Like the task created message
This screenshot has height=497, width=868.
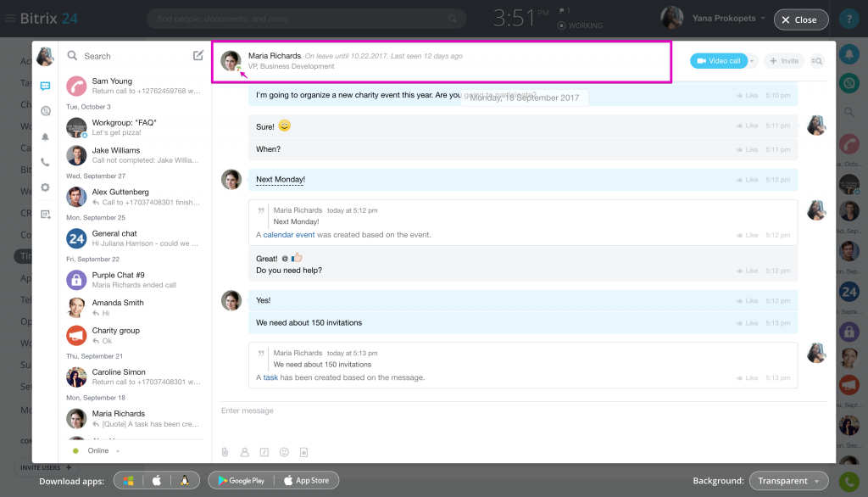click(747, 378)
